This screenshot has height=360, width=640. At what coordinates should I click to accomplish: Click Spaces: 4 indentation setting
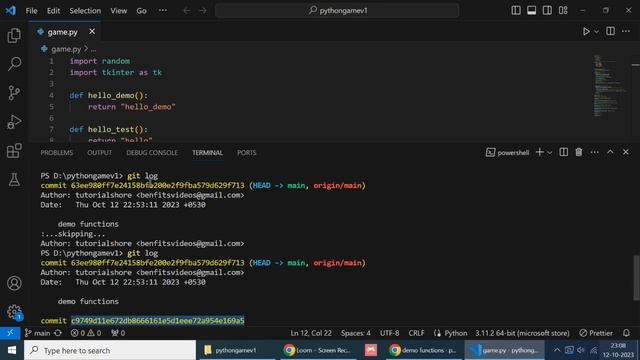[x=356, y=333]
